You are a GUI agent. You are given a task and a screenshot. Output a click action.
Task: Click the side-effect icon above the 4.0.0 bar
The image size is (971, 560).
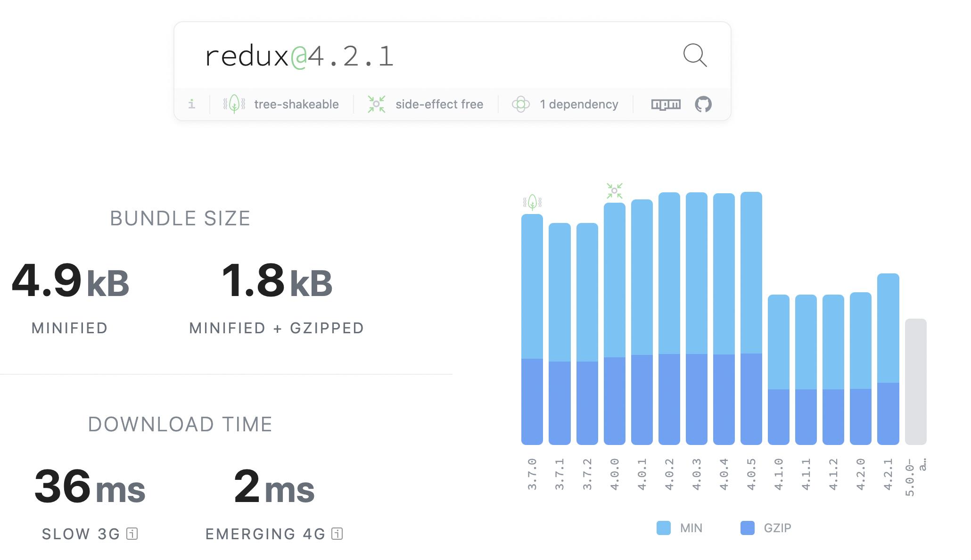click(x=615, y=191)
